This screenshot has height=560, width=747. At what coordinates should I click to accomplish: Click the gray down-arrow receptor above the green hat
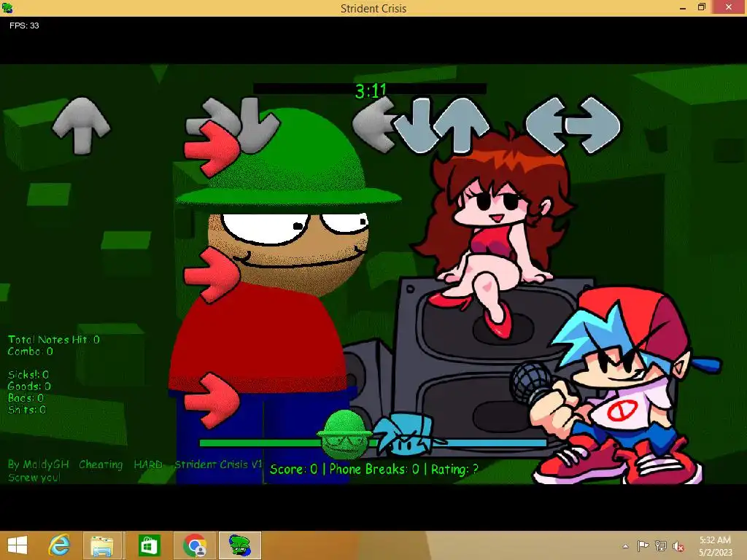[256, 125]
